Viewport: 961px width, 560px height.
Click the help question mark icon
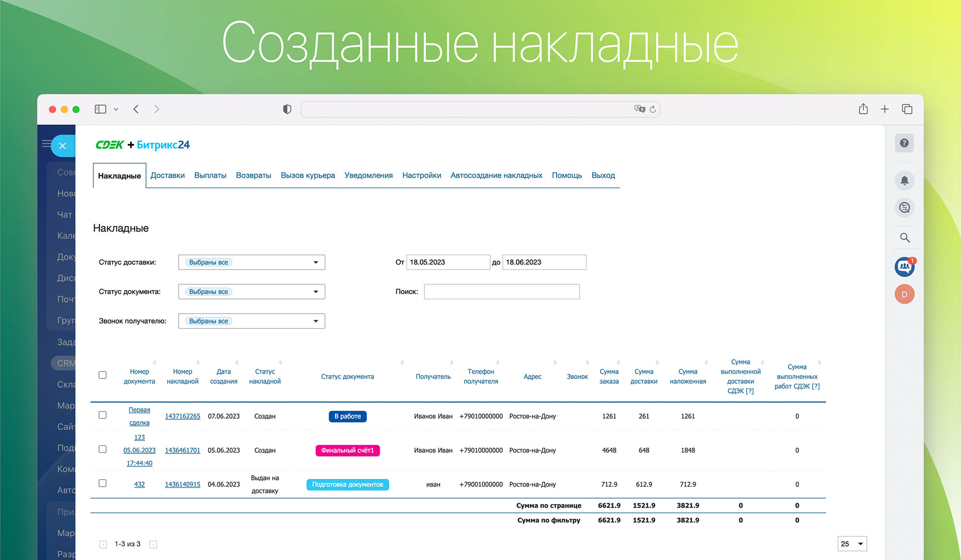click(904, 143)
